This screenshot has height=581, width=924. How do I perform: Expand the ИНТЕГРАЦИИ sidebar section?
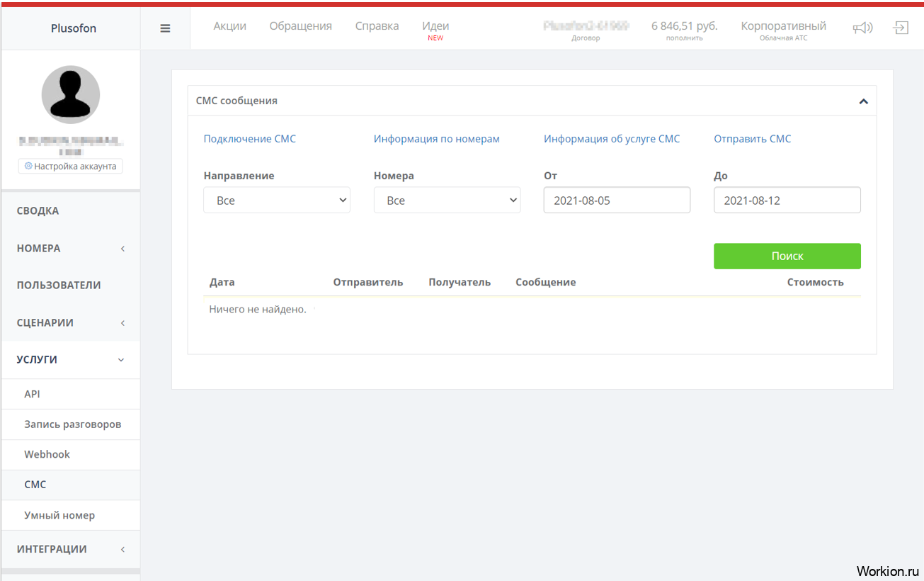pyautogui.click(x=71, y=549)
